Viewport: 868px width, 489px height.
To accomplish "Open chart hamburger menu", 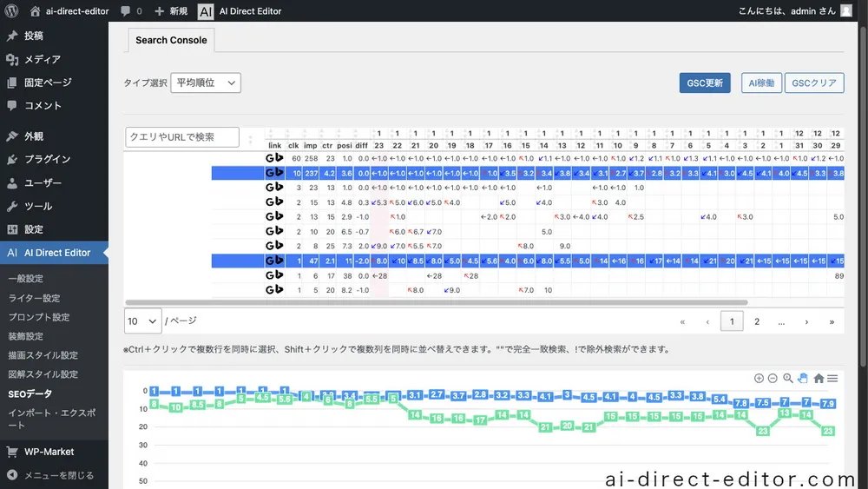I will (832, 378).
